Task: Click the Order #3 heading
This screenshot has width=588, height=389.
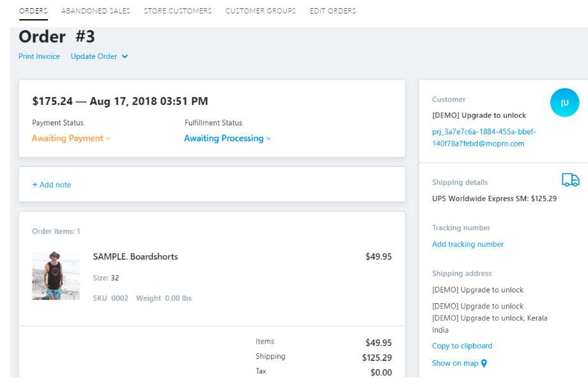Action: tap(57, 36)
